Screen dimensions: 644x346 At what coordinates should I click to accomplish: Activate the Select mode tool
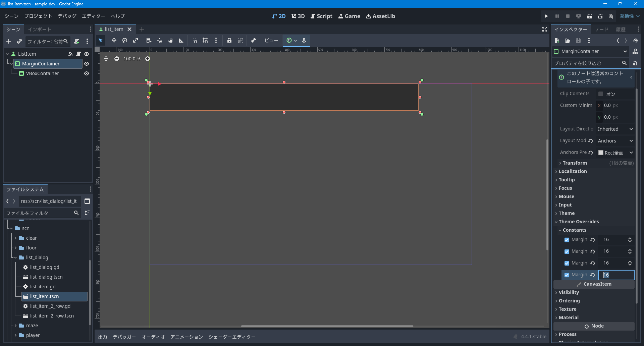point(101,41)
